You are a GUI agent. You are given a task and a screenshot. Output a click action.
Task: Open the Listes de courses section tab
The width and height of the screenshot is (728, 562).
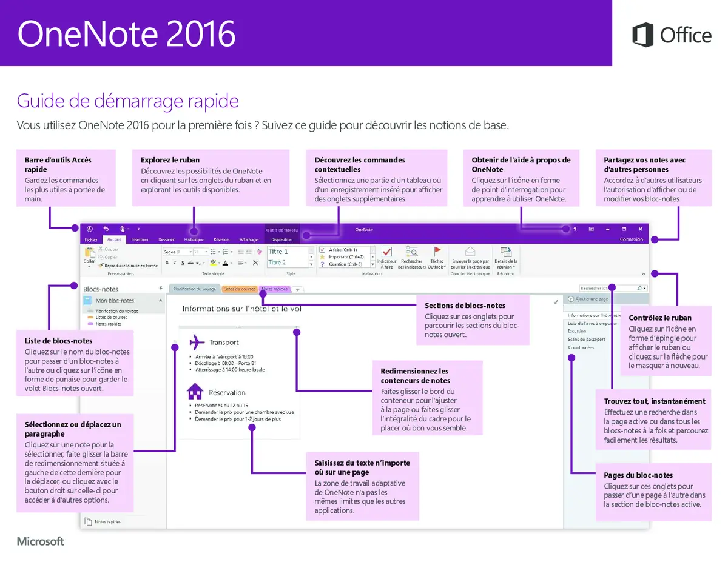click(239, 289)
